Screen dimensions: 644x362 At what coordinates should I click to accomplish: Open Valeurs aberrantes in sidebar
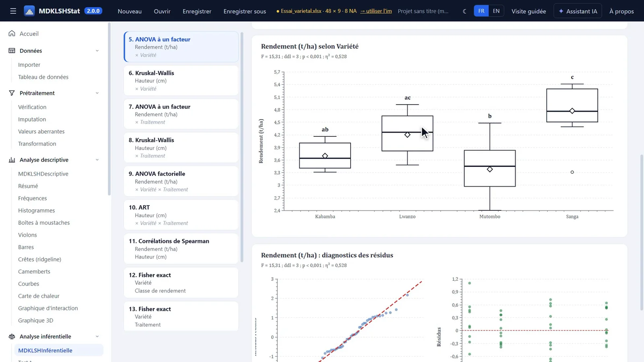[41, 132]
